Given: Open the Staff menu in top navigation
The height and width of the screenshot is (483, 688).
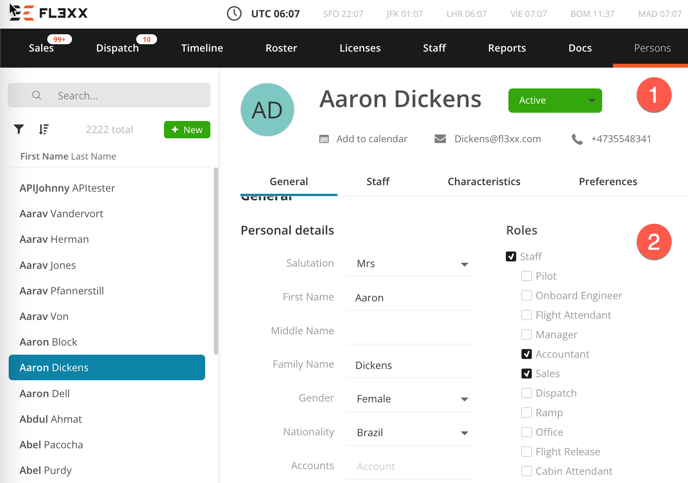Looking at the screenshot, I should click(434, 48).
